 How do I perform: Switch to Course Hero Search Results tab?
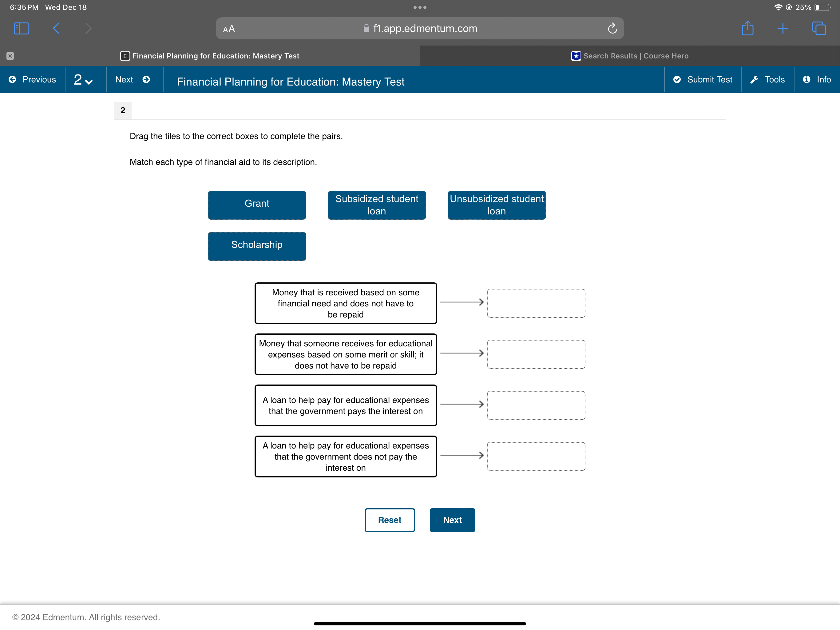[630, 56]
